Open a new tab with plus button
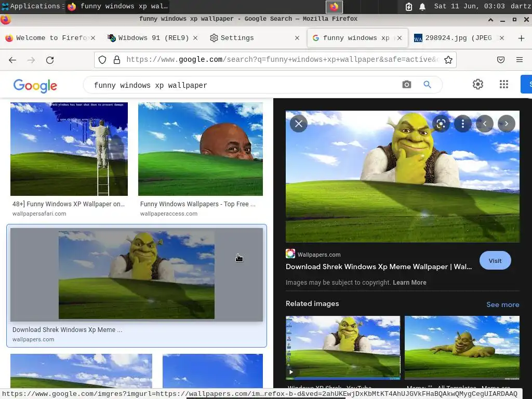 (522, 38)
